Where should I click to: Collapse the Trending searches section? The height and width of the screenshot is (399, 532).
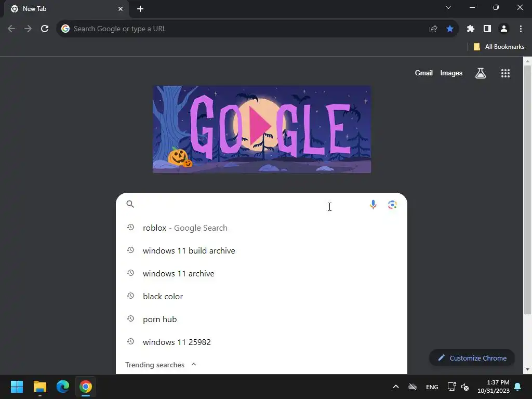pos(194,364)
